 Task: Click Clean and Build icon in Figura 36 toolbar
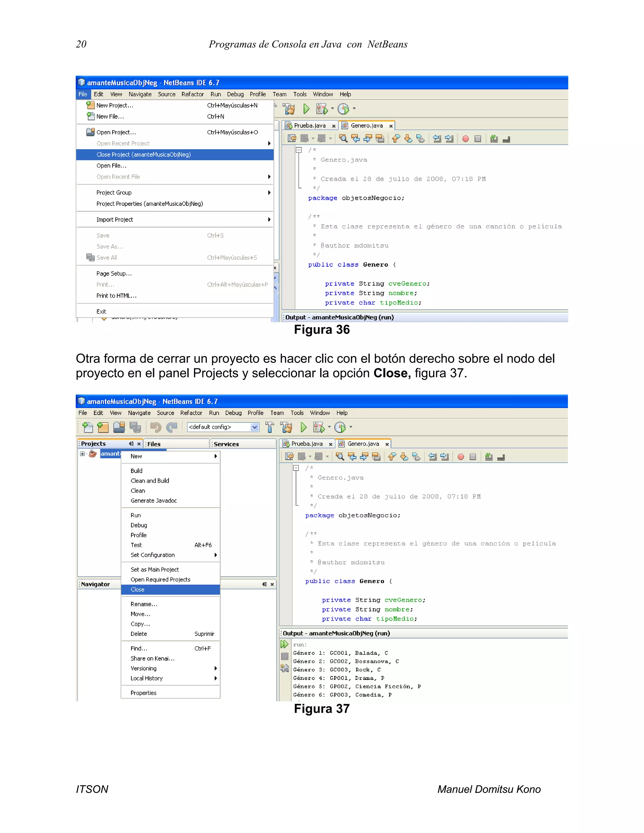[289, 109]
